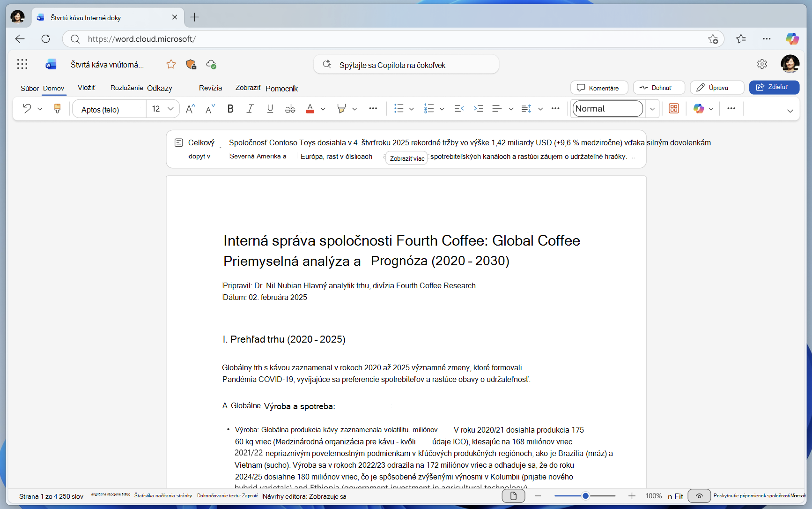Expand highlight color options
812x509 pixels.
pos(354,109)
